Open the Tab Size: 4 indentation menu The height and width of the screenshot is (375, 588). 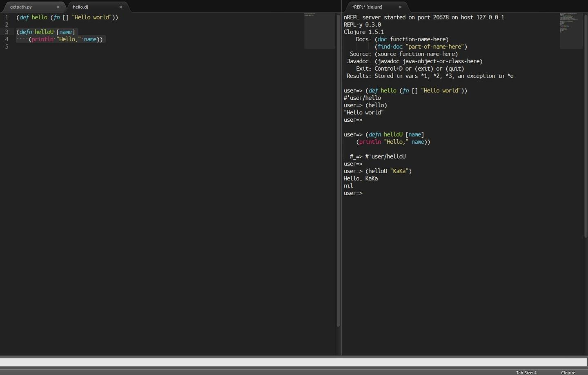click(526, 373)
